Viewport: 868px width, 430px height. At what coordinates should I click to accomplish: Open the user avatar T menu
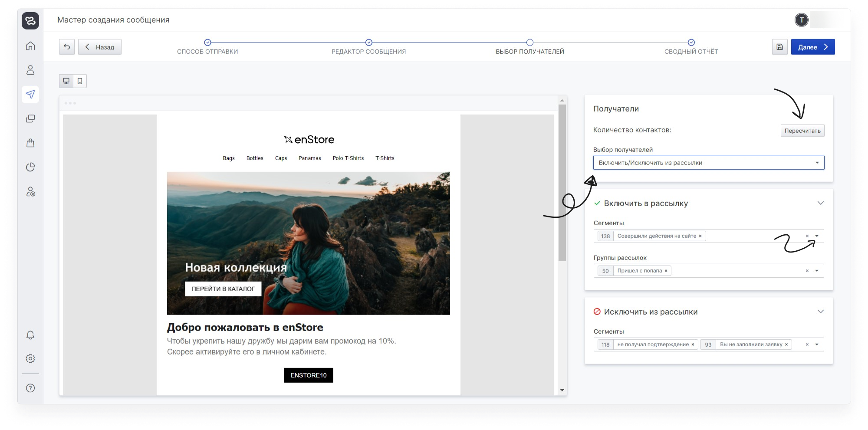tap(802, 20)
